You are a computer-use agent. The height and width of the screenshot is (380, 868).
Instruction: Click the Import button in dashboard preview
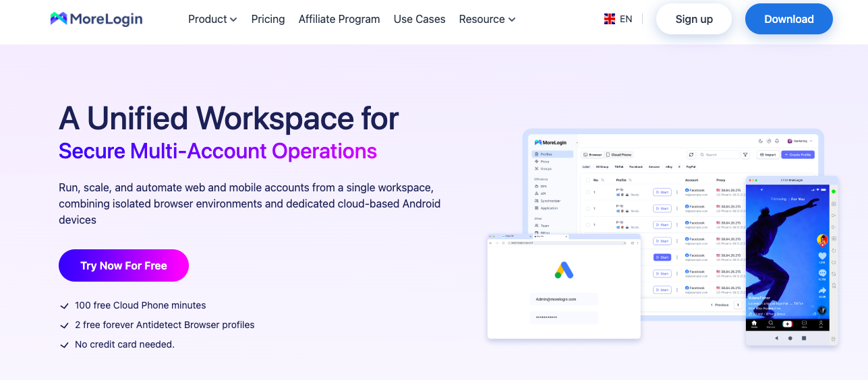(x=768, y=155)
